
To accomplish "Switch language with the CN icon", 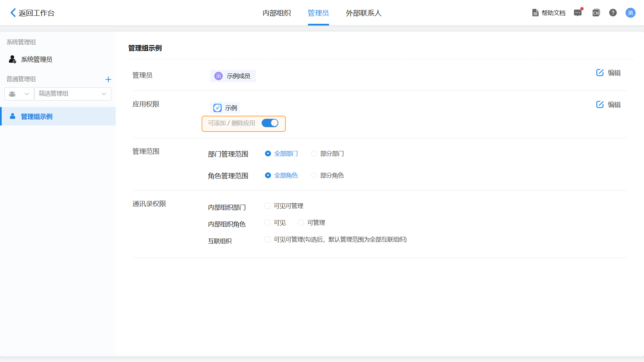I will click(596, 13).
